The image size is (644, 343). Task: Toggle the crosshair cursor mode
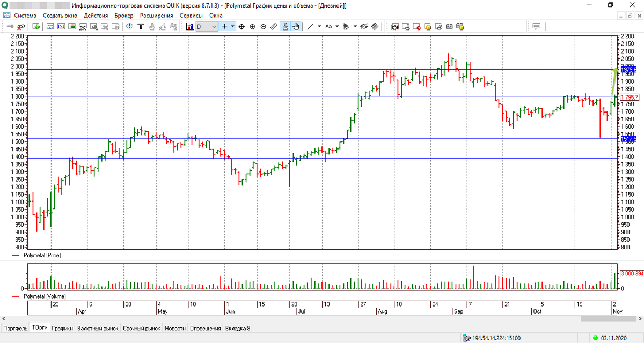coord(225,26)
